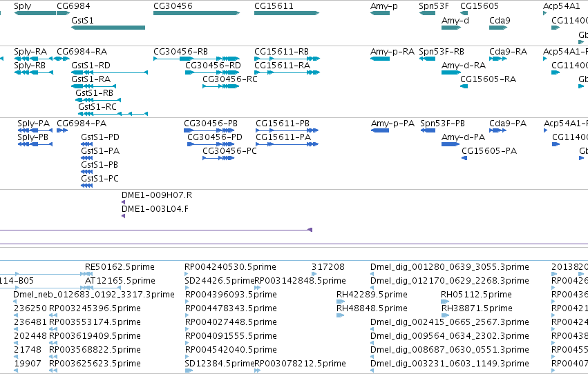The height and width of the screenshot is (374, 588).
Task: Select the CG15611 gene feature
Action: tap(287, 13)
